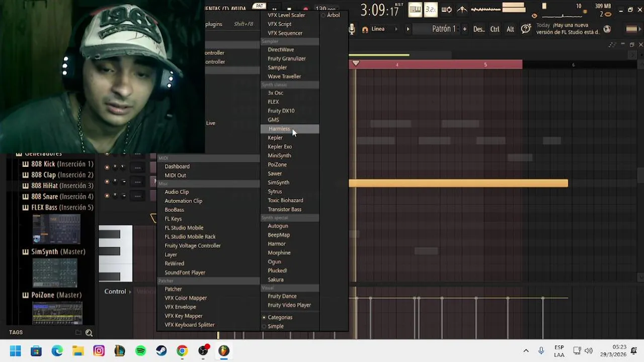
Task: Click the SimSynth plugin thumbnail
Action: (x=55, y=273)
